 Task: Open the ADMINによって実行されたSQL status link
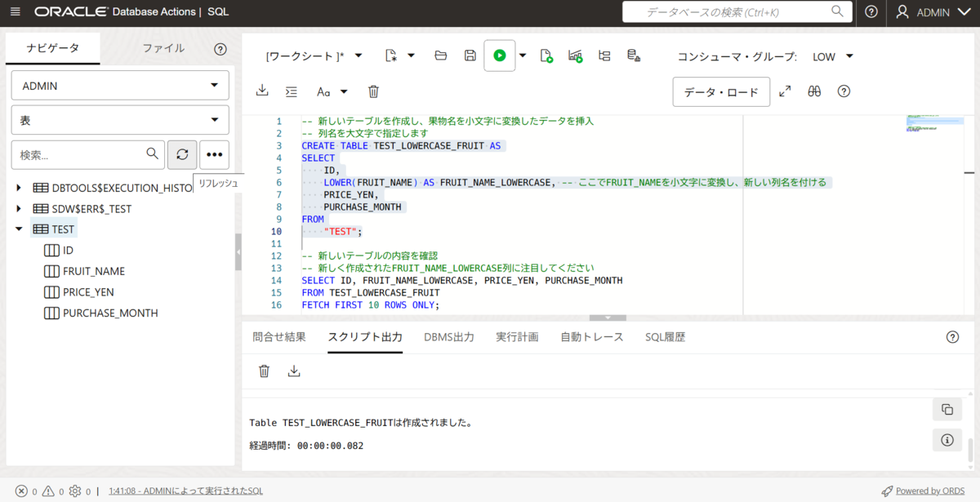pos(185,491)
